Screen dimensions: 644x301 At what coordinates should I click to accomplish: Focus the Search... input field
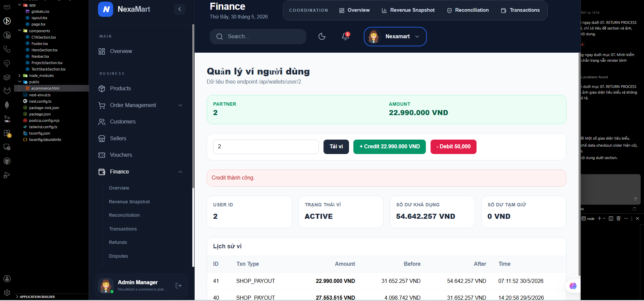tap(258, 37)
